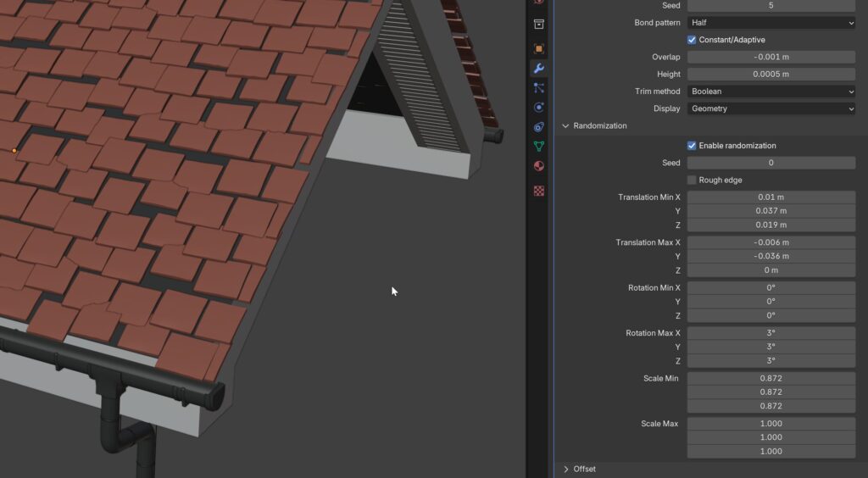Click the field beside the Scale Max label

tap(771, 424)
